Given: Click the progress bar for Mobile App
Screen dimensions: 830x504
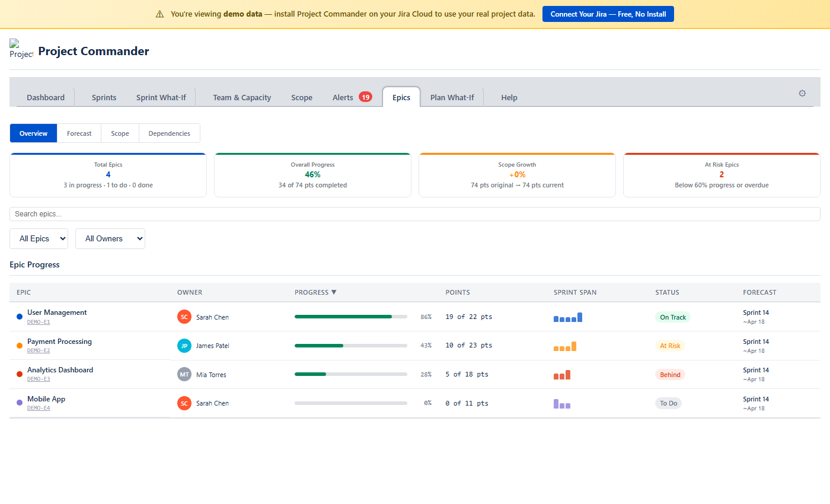Looking at the screenshot, I should 350,403.
